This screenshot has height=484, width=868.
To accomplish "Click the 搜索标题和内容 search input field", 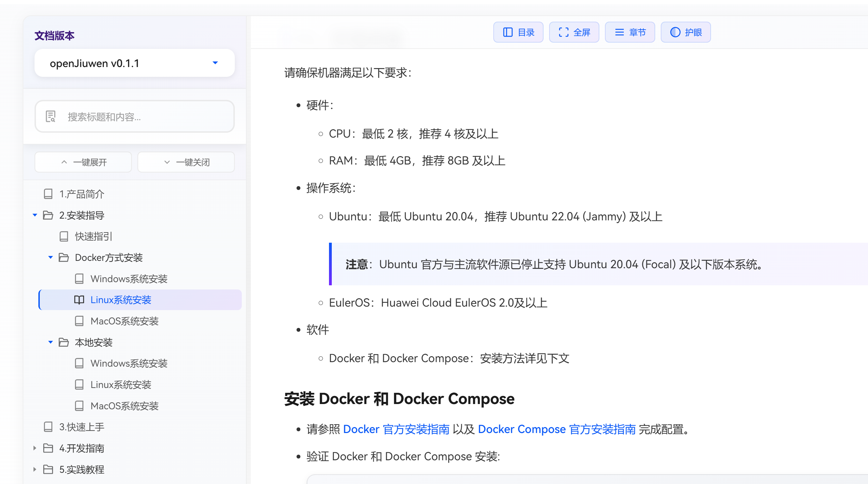I will point(140,117).
